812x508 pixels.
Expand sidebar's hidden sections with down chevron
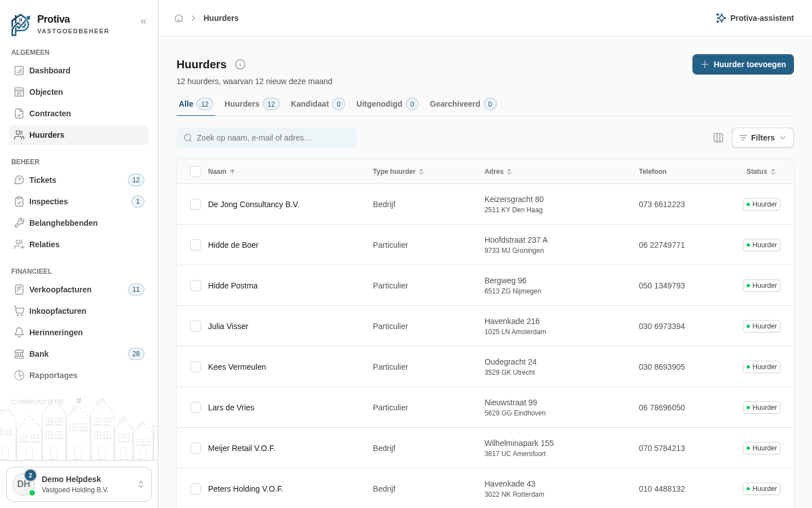pos(79,401)
